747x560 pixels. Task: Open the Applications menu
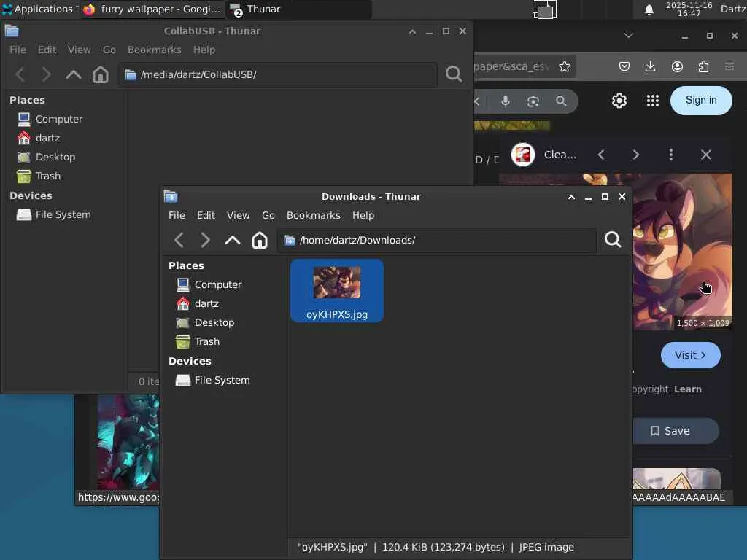point(39,9)
